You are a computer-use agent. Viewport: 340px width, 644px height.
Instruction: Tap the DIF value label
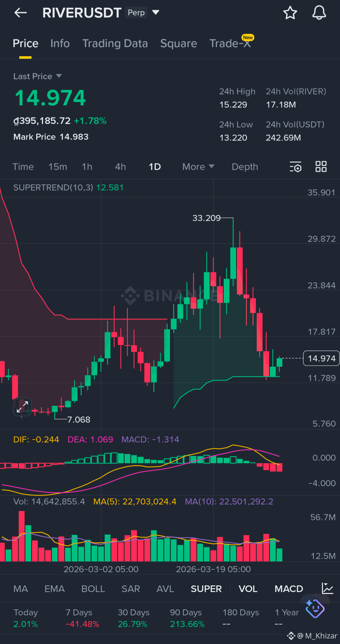pyautogui.click(x=36, y=439)
